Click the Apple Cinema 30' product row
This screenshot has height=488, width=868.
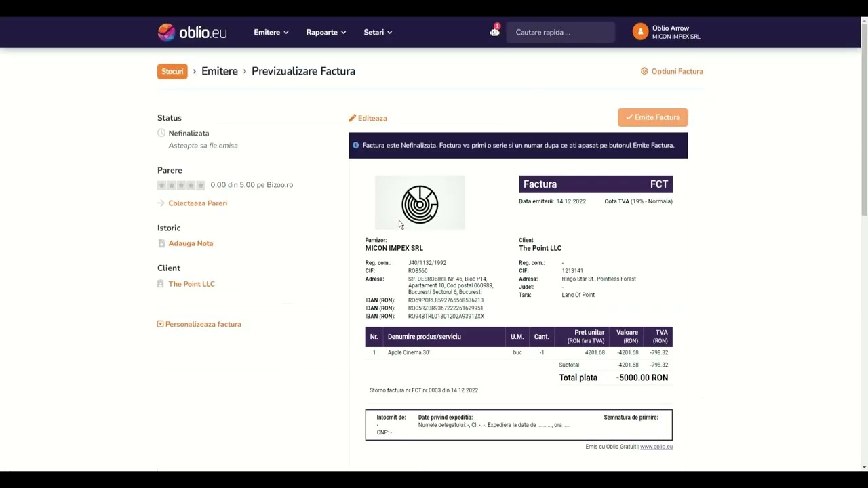coord(519,352)
